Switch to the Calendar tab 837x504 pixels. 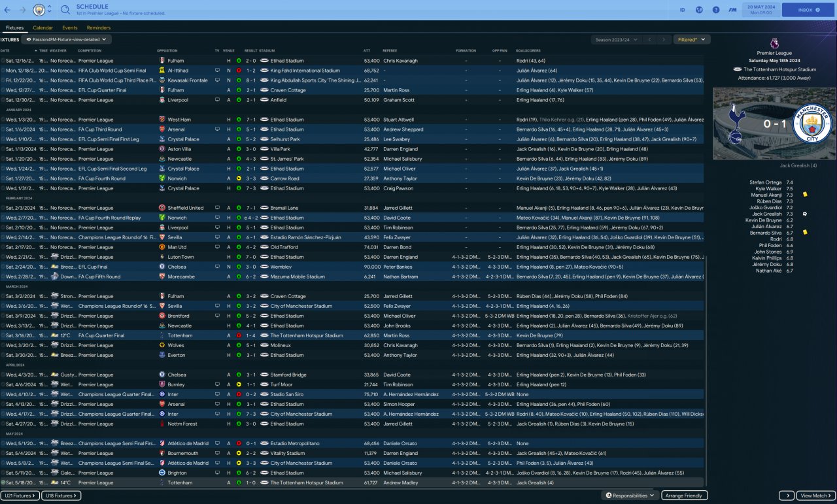click(43, 27)
